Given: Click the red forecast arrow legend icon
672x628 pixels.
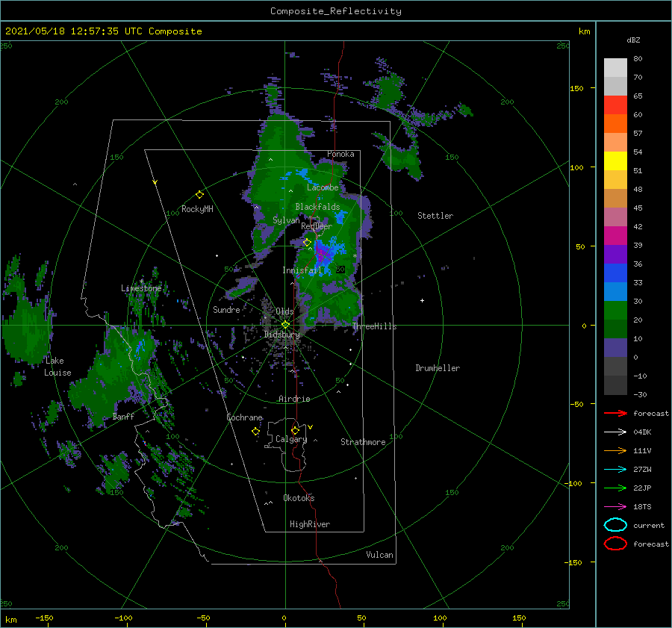Looking at the screenshot, I should tap(615, 413).
